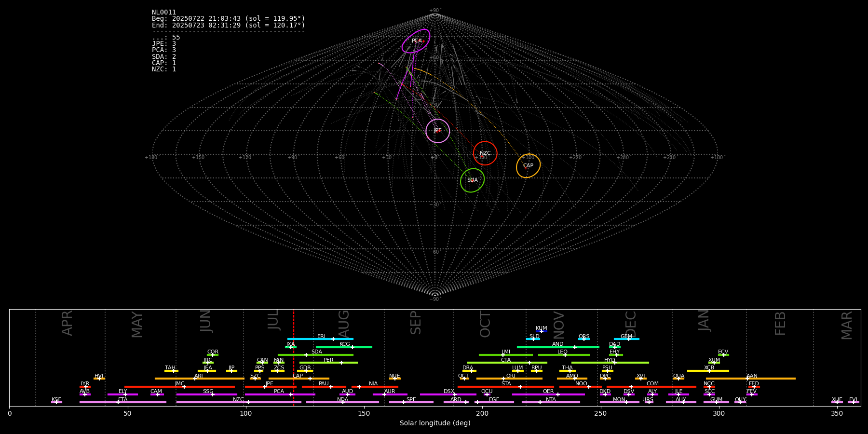Image resolution: width=868 pixels, height=434 pixels.
Task: Click the AAN orange shower bar
Action: (751, 379)
